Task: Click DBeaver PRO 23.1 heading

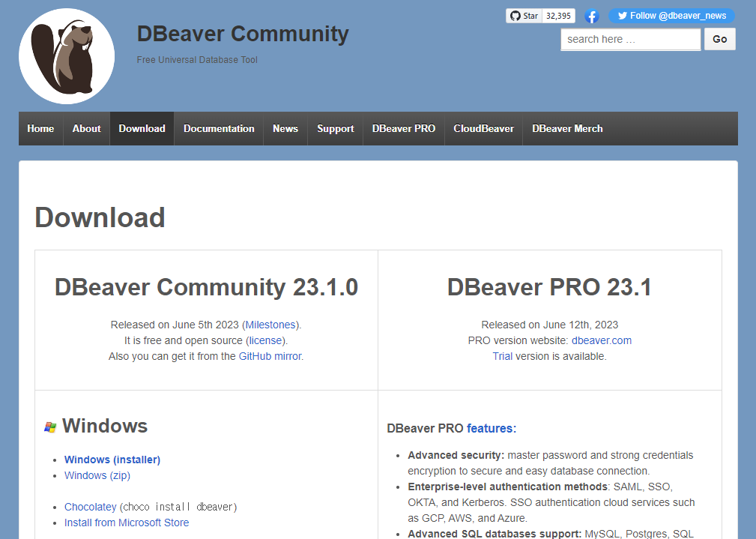Action: (x=550, y=287)
